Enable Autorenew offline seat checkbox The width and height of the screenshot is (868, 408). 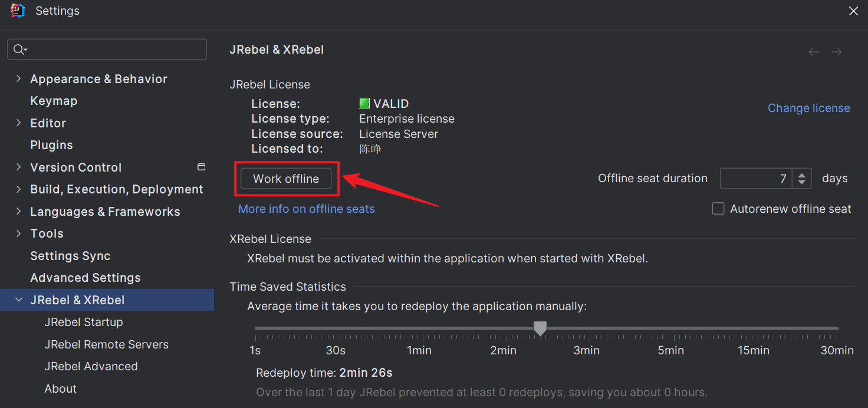[718, 209]
